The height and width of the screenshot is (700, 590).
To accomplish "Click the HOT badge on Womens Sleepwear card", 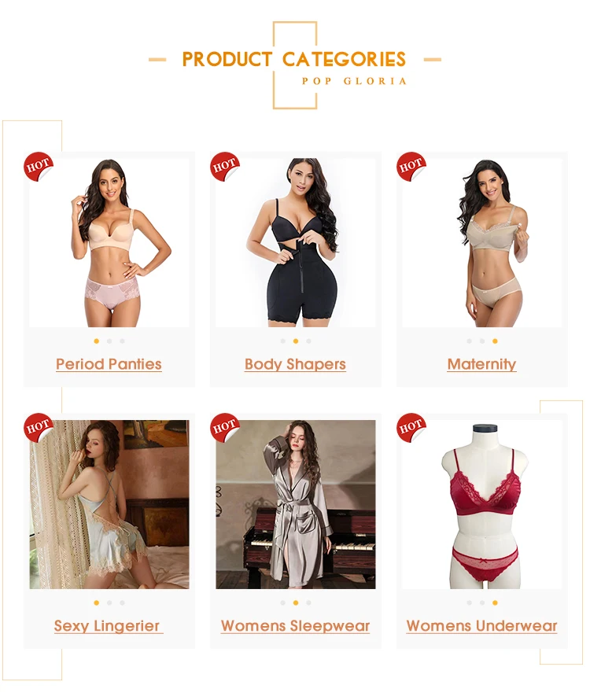I will click(x=224, y=428).
